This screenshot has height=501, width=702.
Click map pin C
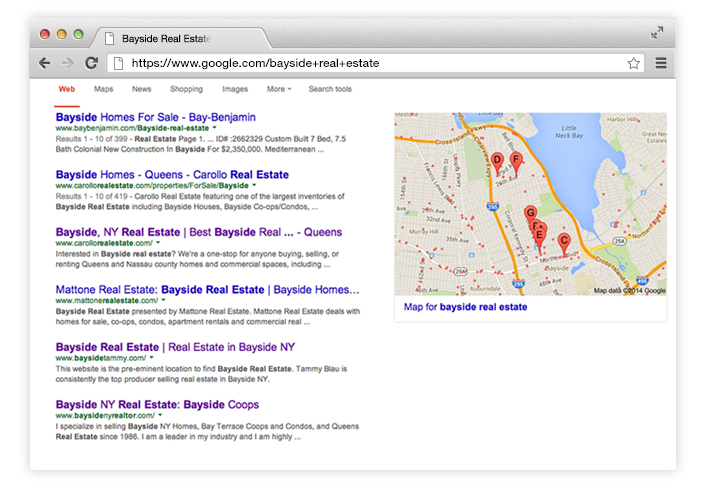pyautogui.click(x=564, y=244)
